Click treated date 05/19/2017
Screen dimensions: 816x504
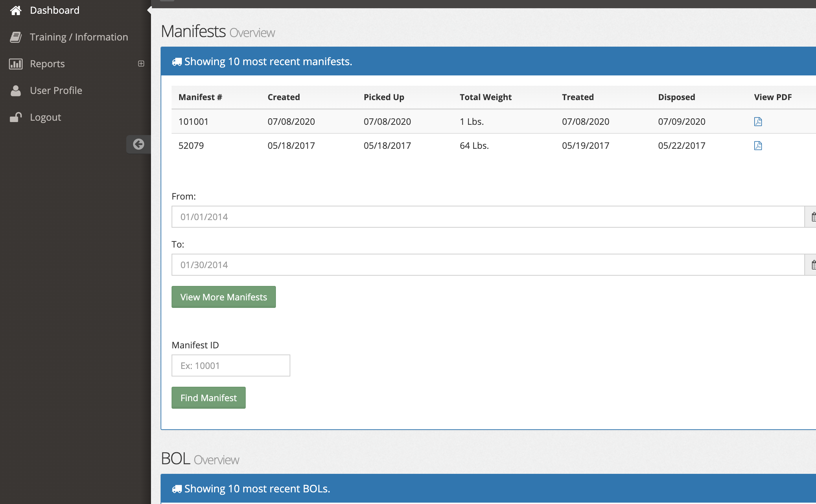(x=586, y=146)
